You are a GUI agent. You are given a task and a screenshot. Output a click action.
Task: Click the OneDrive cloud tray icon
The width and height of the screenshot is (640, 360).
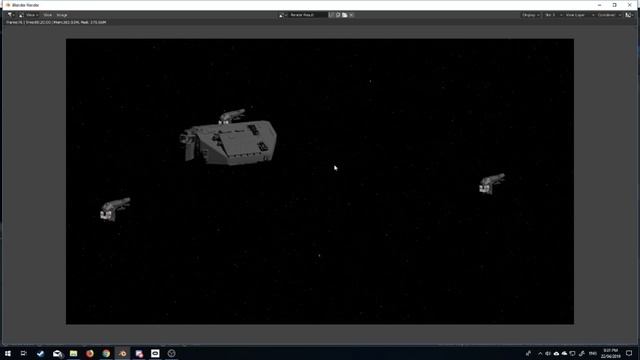pos(564,353)
